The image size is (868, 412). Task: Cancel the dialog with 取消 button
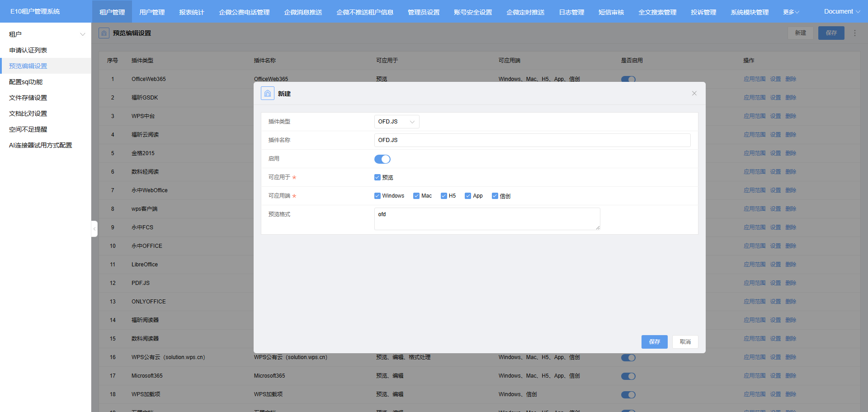point(685,342)
